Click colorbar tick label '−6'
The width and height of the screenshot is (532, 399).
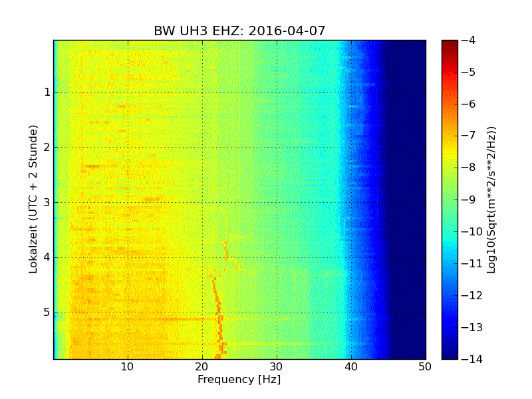pyautogui.click(x=469, y=104)
